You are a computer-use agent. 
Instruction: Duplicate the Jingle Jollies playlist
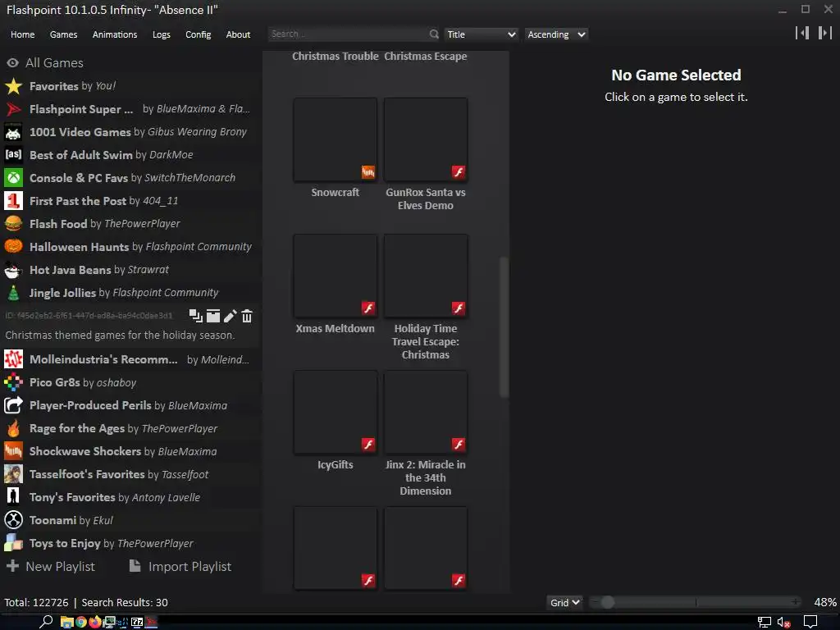click(x=195, y=316)
